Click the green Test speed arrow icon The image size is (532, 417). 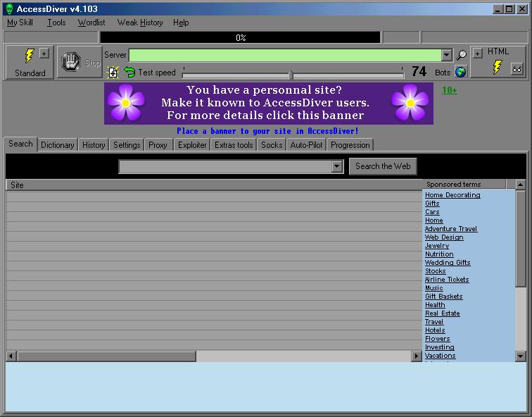pyautogui.click(x=129, y=72)
